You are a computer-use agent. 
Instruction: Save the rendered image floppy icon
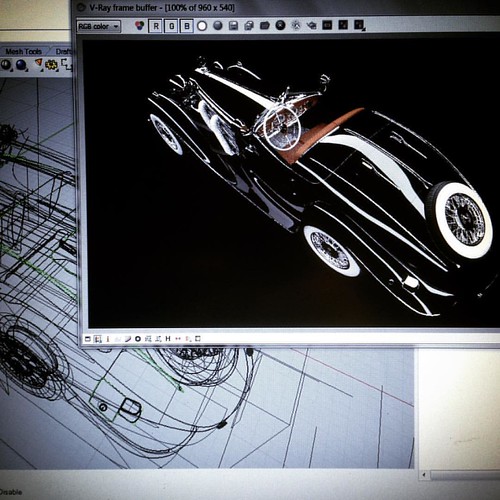tap(233, 26)
